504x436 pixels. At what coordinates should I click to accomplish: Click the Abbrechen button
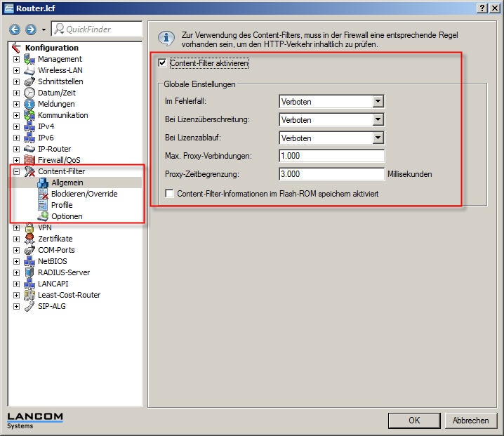(x=470, y=421)
